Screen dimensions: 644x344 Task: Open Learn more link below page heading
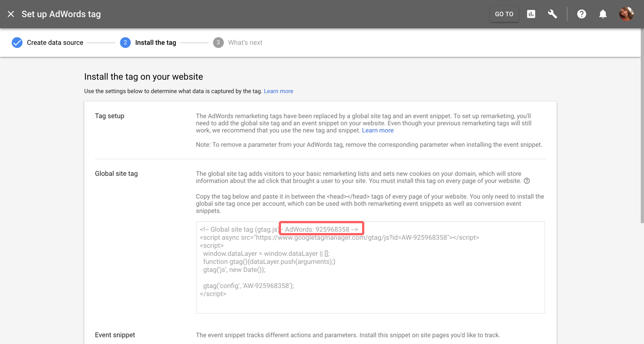(278, 91)
